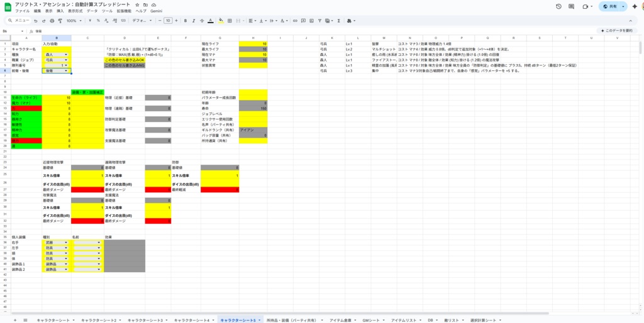The image size is (644, 323).
Task: Open the Gemini menu
Action: 156,11
